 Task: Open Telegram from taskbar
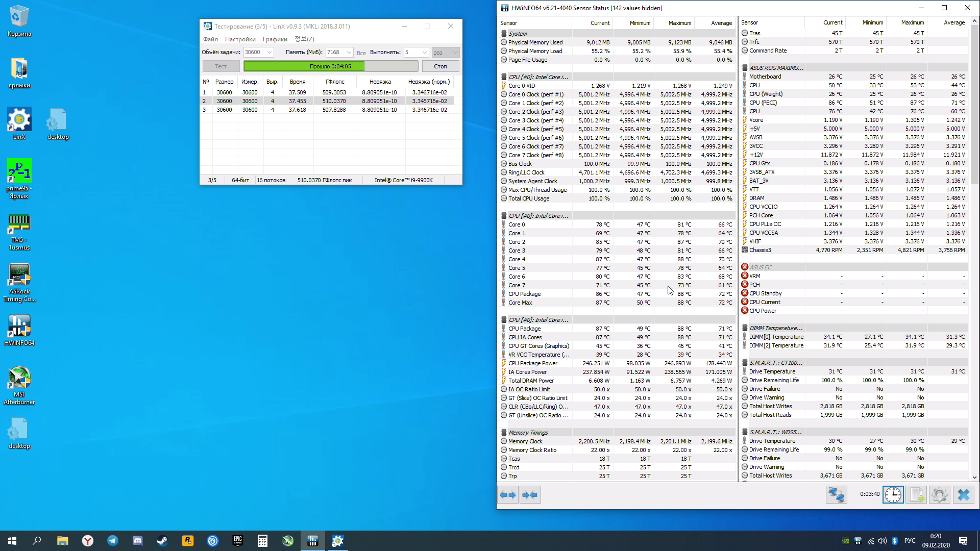point(113,541)
